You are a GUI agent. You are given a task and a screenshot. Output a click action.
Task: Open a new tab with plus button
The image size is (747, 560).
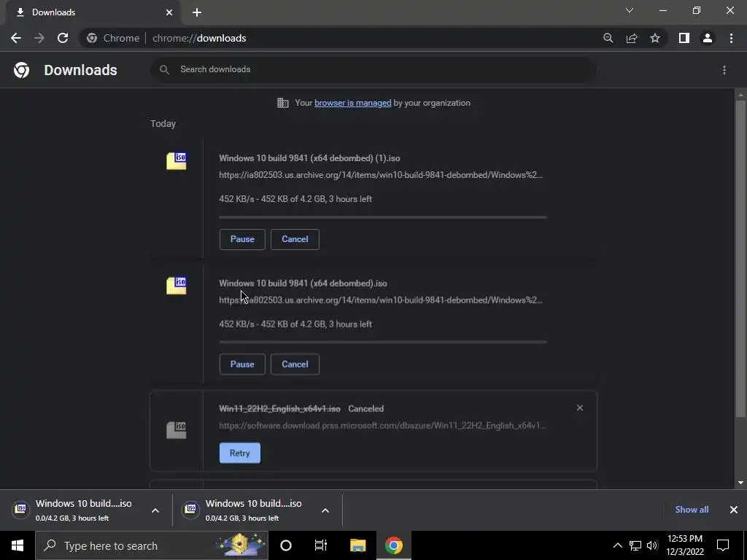(x=197, y=12)
